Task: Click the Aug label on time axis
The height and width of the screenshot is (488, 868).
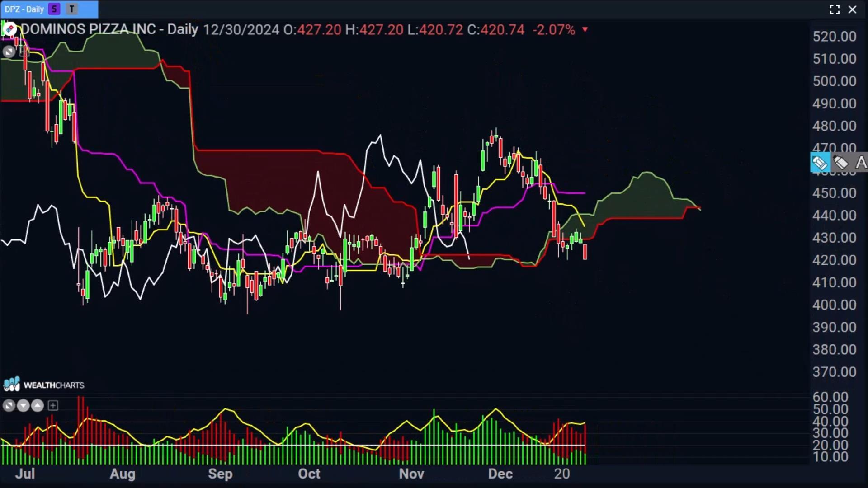Action: coord(123,474)
